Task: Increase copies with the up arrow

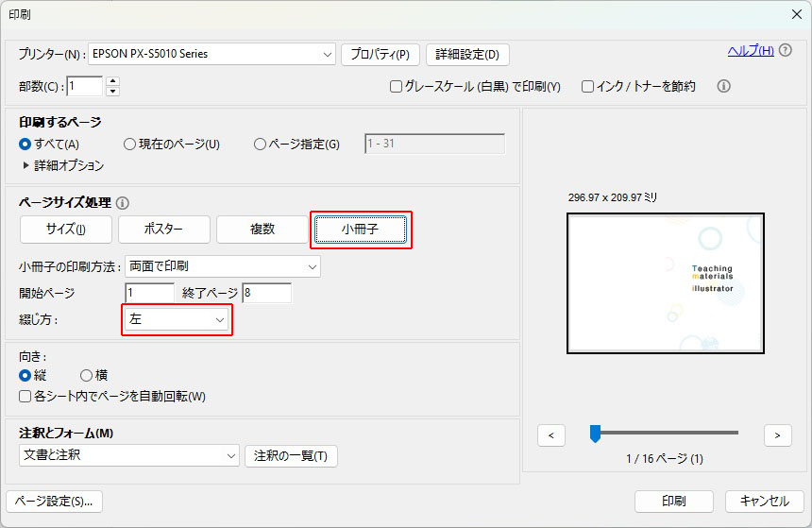Action: click(113, 81)
